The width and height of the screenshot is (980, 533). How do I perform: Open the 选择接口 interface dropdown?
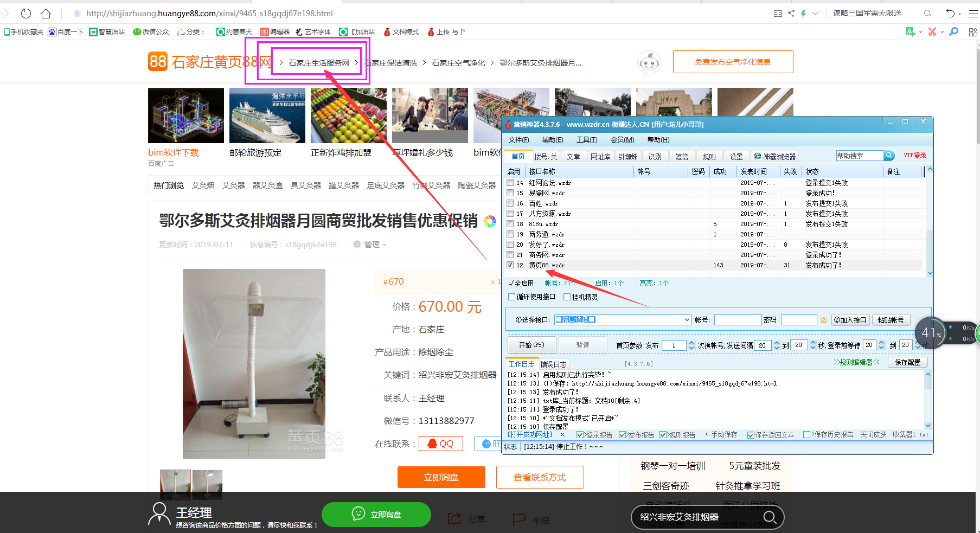click(685, 319)
